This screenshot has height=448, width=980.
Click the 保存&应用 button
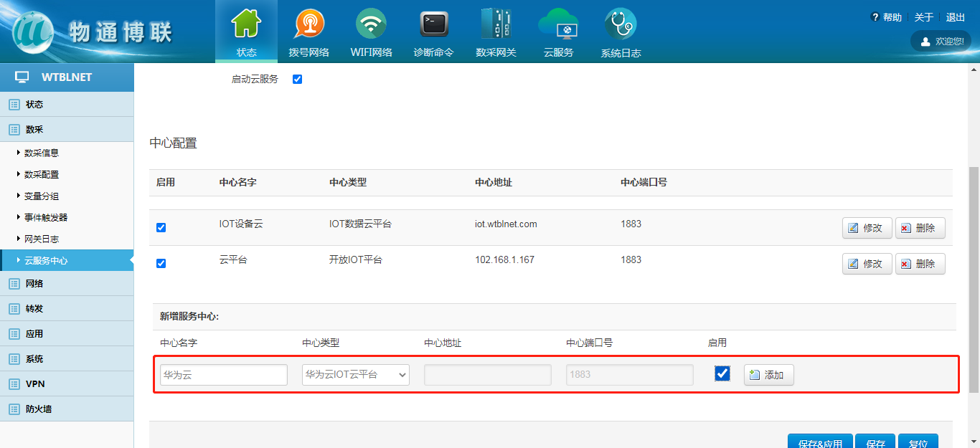[820, 443]
